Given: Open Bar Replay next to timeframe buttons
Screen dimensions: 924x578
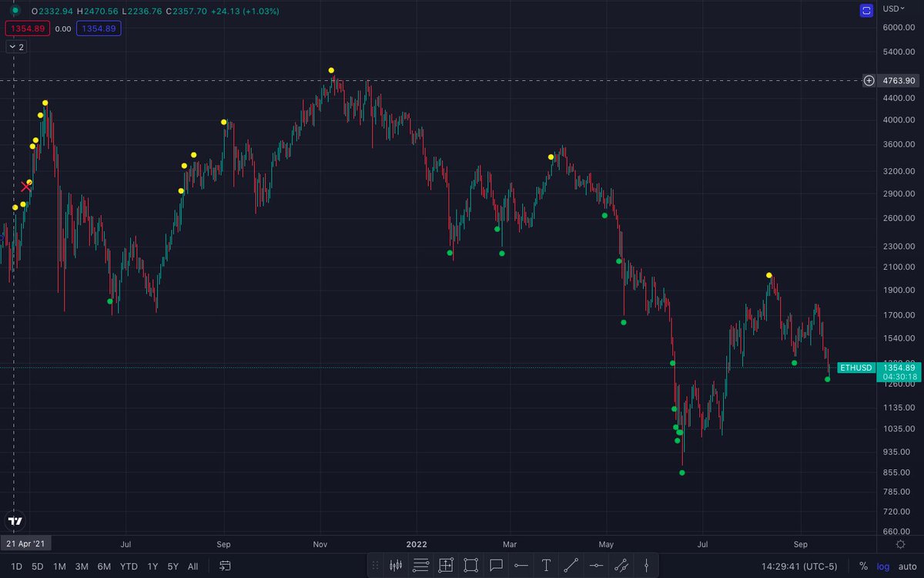Looking at the screenshot, I should 224,565.
